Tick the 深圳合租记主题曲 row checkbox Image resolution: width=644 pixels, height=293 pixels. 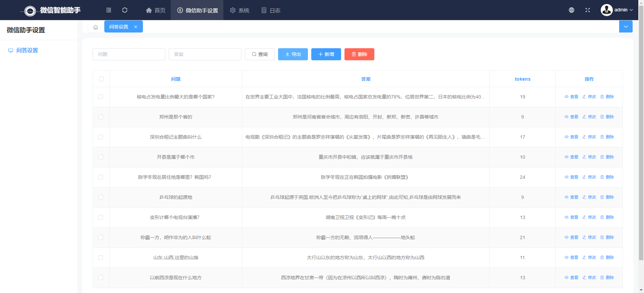pyautogui.click(x=101, y=137)
